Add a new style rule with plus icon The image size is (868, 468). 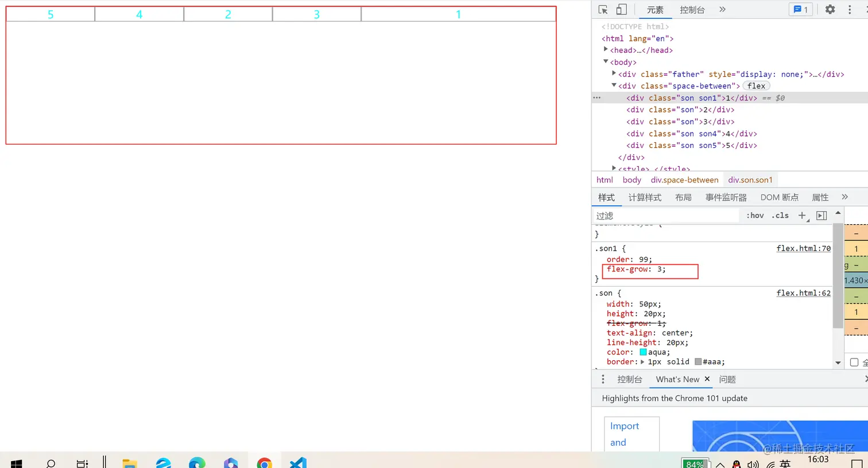pos(803,216)
